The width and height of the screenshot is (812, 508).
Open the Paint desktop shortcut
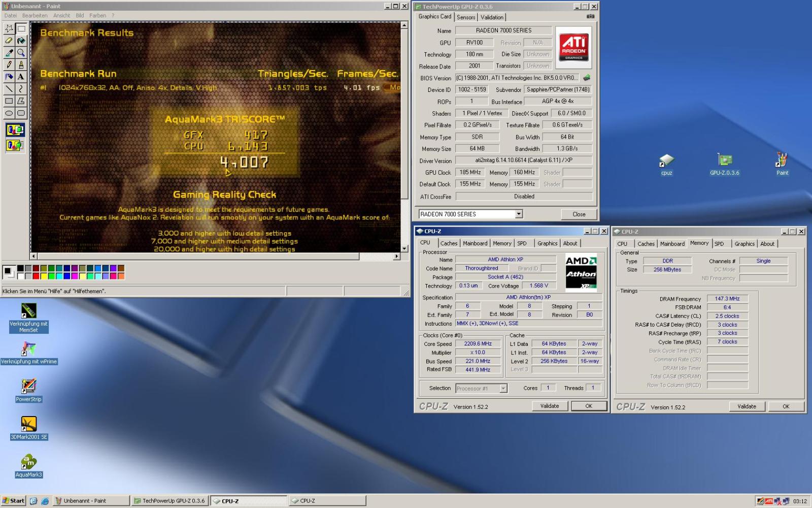(x=782, y=164)
